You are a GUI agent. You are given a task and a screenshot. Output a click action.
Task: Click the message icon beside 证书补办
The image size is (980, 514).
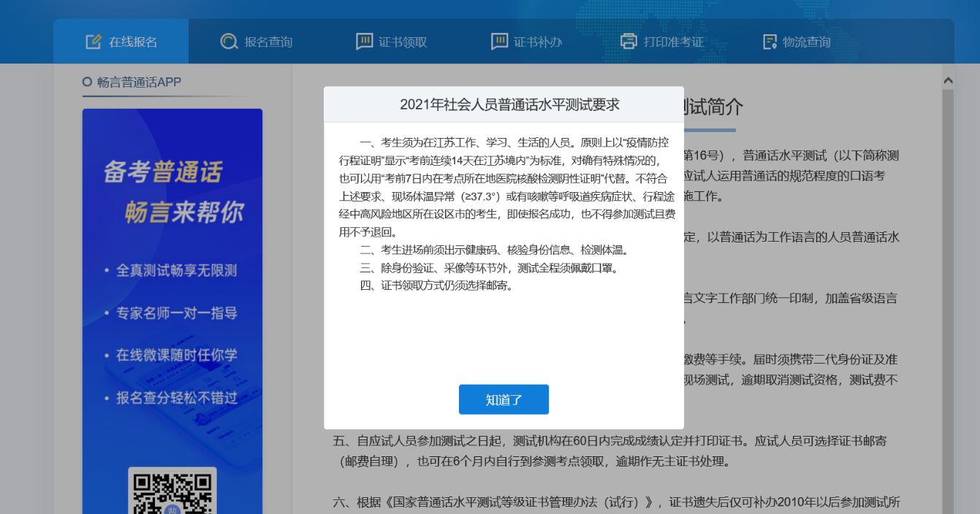499,42
